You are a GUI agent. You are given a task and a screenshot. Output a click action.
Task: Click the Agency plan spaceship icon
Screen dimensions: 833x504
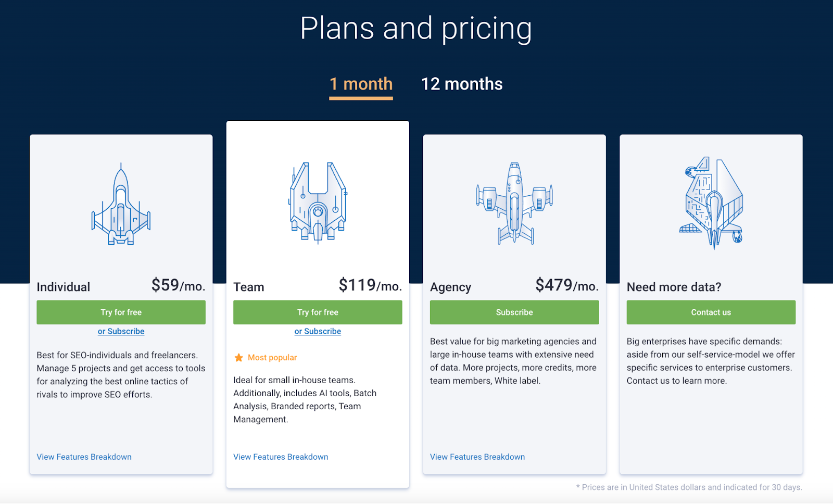[x=514, y=204]
